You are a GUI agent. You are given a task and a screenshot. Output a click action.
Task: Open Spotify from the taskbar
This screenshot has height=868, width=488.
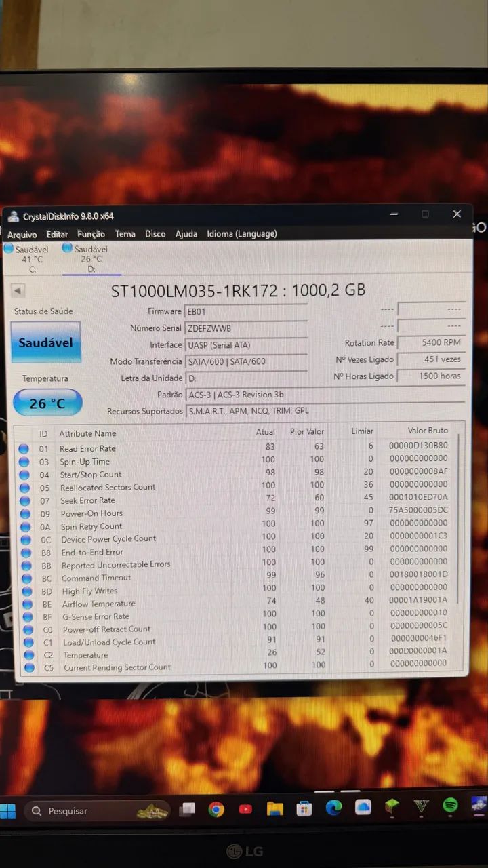[450, 805]
